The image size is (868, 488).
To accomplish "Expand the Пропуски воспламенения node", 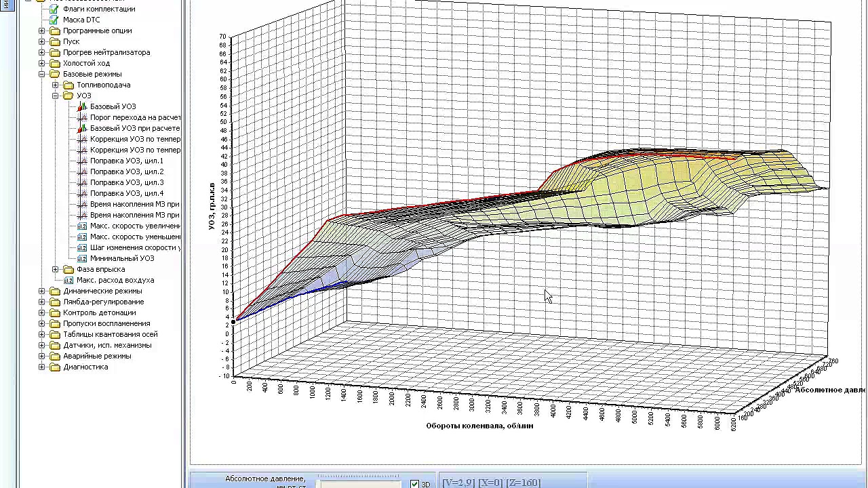I will 42,323.
